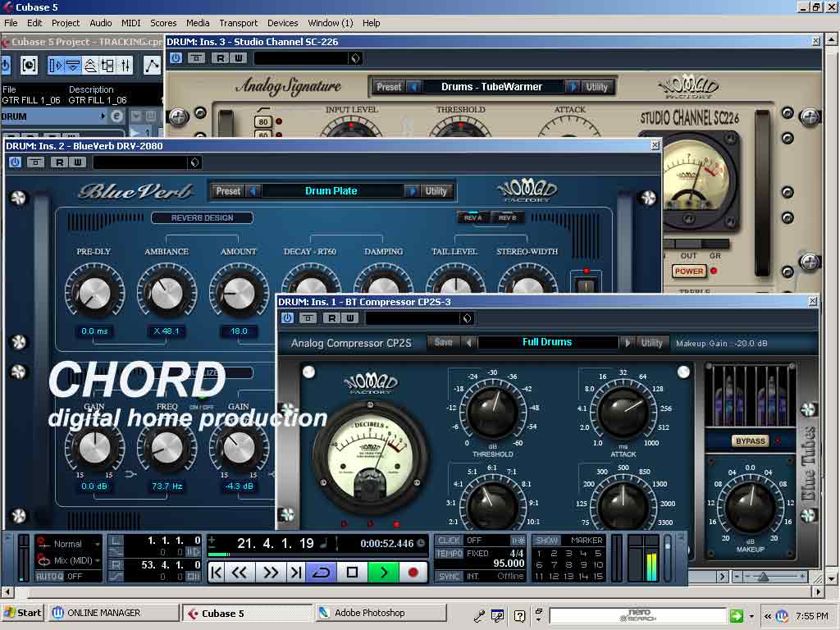The width and height of the screenshot is (840, 630).
Task: Open the Devices menu
Action: tap(282, 23)
